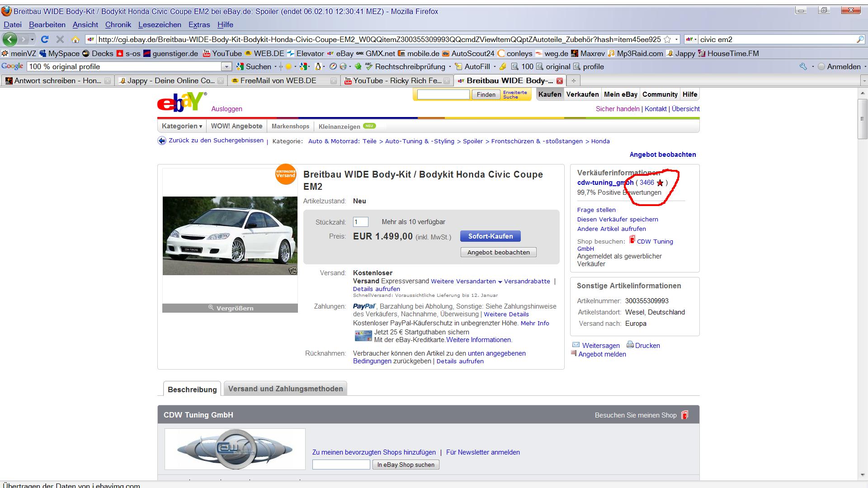Click the In eBay Shop suchen button
The image size is (868, 488).
pos(406,465)
